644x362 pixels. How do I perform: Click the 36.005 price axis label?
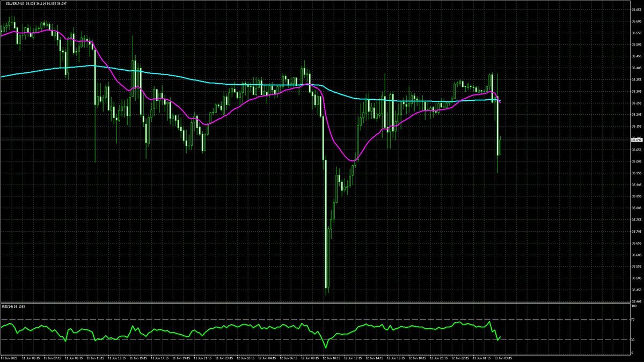[636, 161]
